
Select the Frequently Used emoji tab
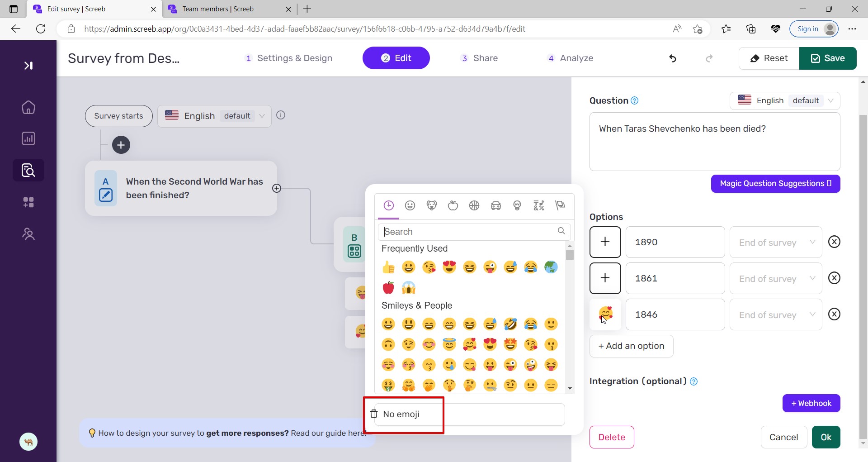[x=389, y=206]
